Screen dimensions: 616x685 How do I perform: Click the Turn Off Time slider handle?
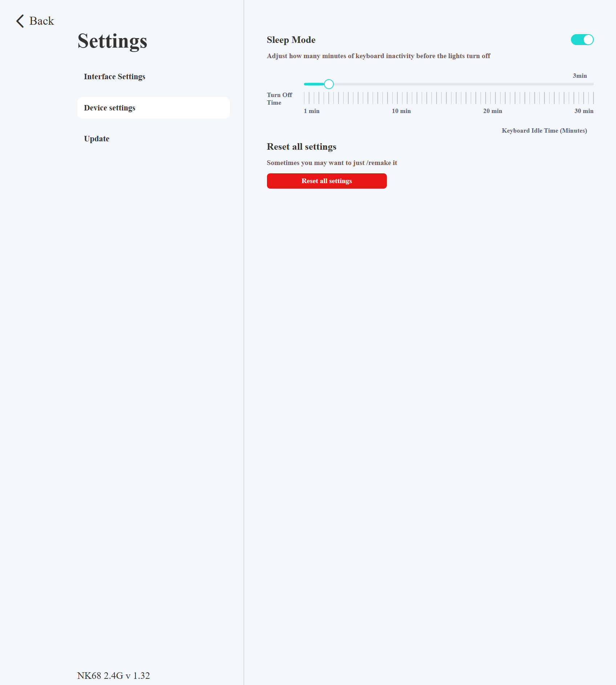coord(329,84)
